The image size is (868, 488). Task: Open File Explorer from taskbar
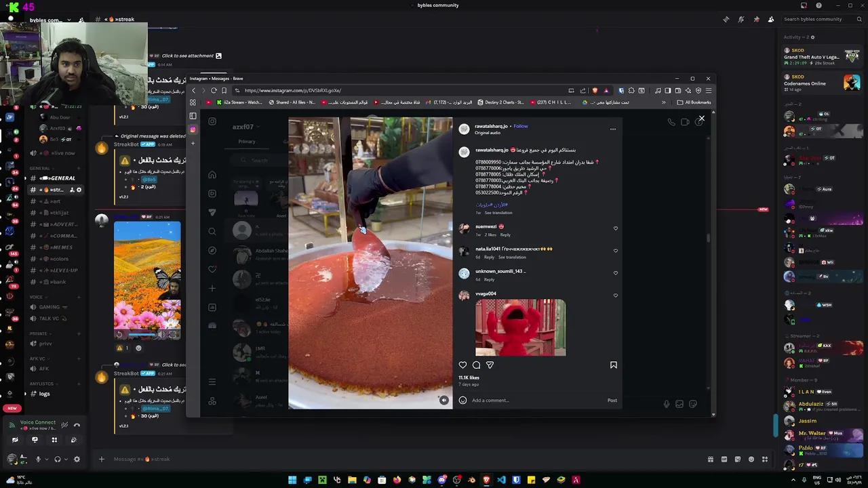tap(352, 480)
